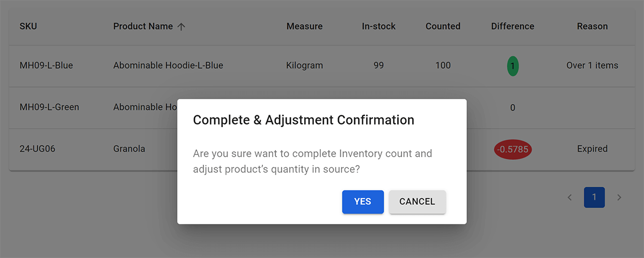Select the MH09-L-Blue SKU cell
This screenshot has height=258, width=644.
coord(46,65)
